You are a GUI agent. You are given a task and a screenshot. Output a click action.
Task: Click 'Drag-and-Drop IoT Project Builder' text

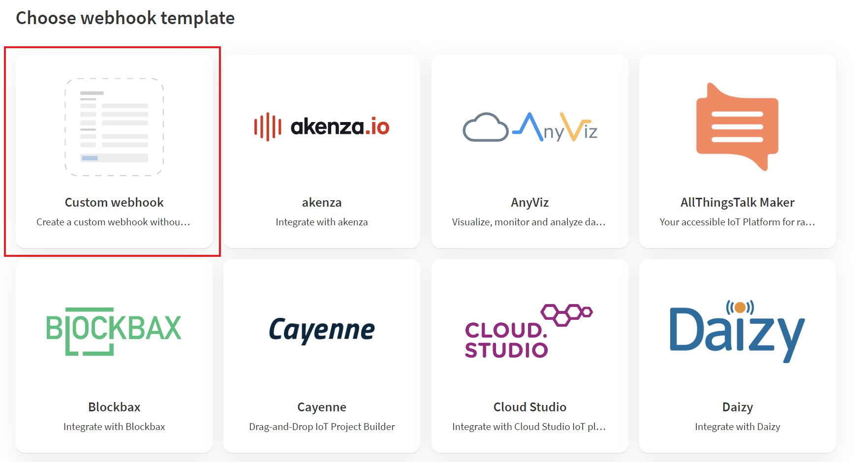pos(322,427)
